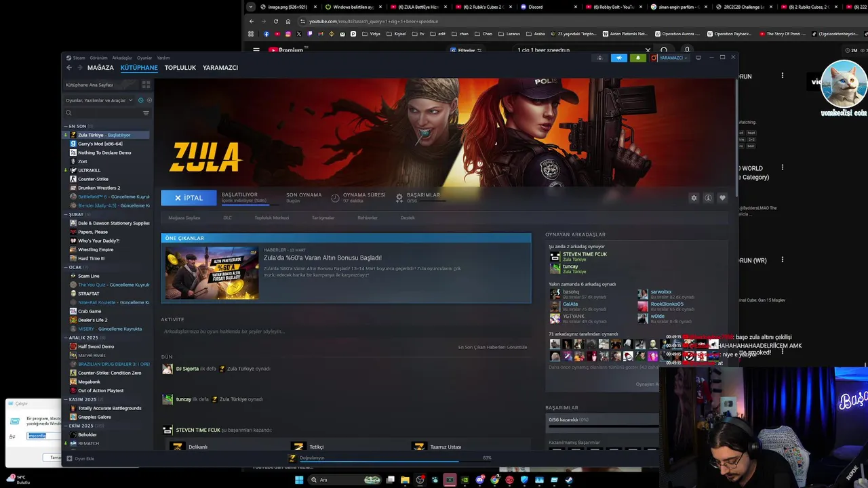Viewport: 868px width, 488px height.
Task: Open Steam friends button in top bar
Action: coord(599,58)
